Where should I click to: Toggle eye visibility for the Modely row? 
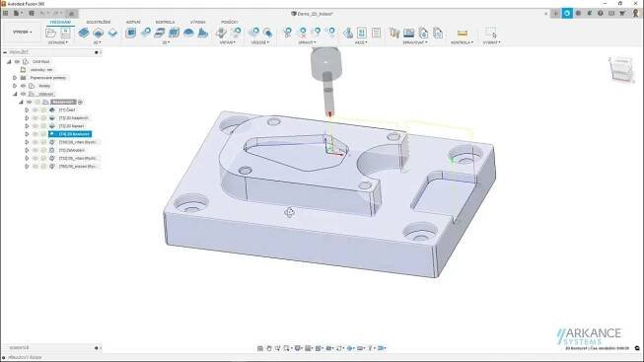23,86
